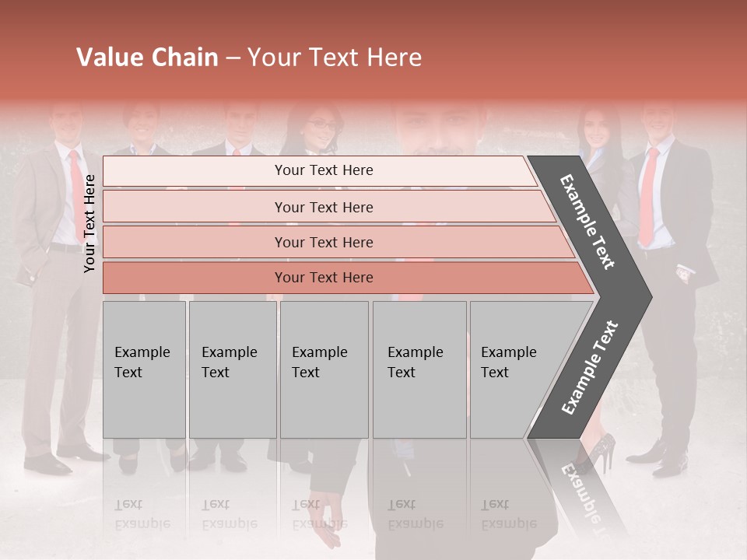This screenshot has width=747, height=560.
Task: Select the third 'Your Text Here' bar
Action: (x=323, y=242)
